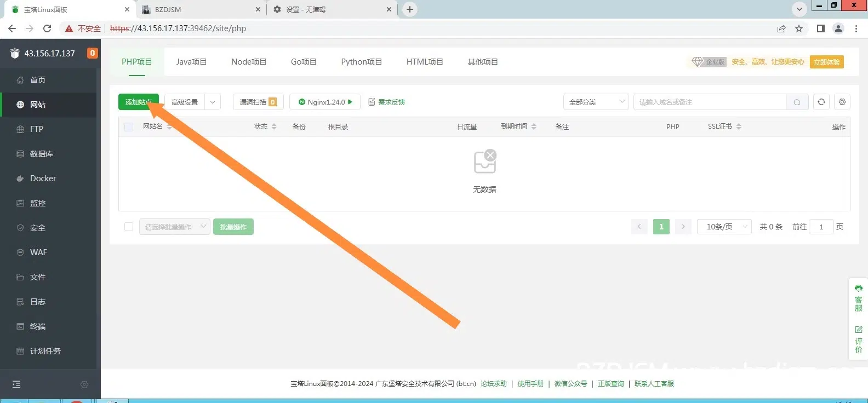Open the 首页 home sidebar item
Screen dimensions: 868x403
tap(48, 80)
